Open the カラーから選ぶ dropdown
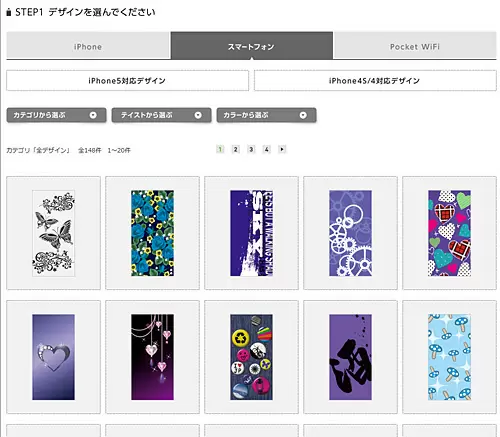This screenshot has width=500, height=437. click(266, 115)
